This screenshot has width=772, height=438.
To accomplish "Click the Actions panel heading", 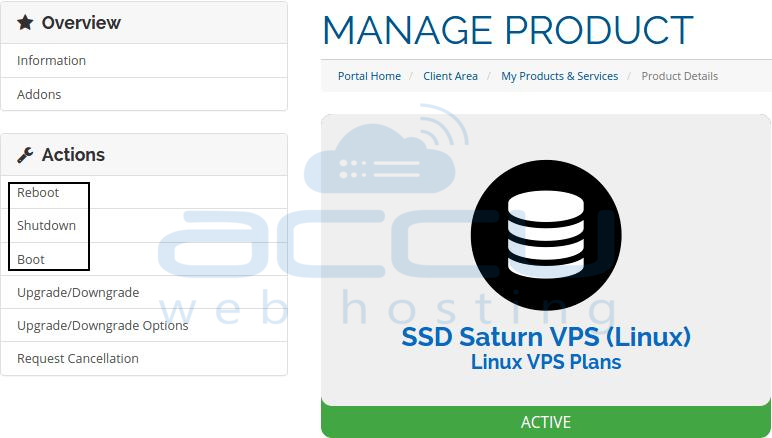I will coord(73,155).
